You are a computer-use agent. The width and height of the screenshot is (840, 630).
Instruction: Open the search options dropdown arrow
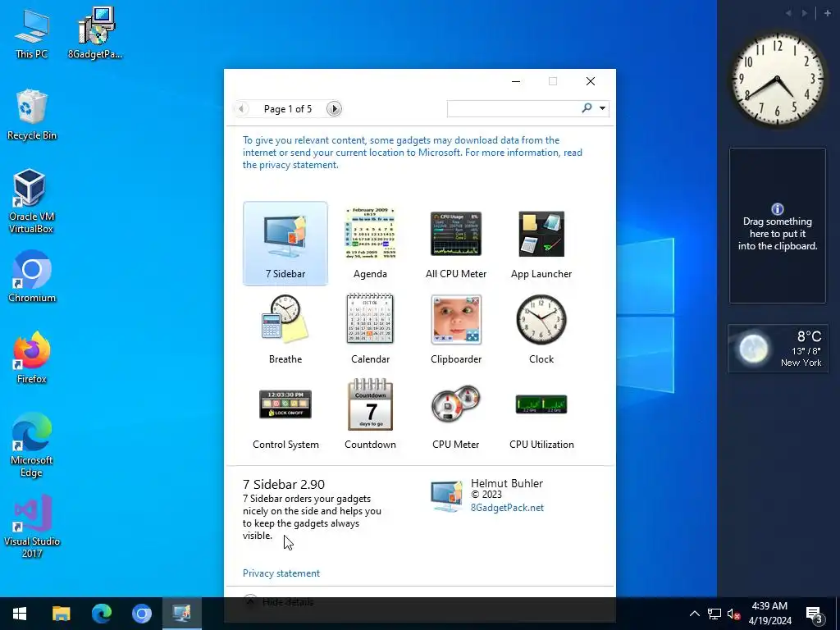click(602, 108)
